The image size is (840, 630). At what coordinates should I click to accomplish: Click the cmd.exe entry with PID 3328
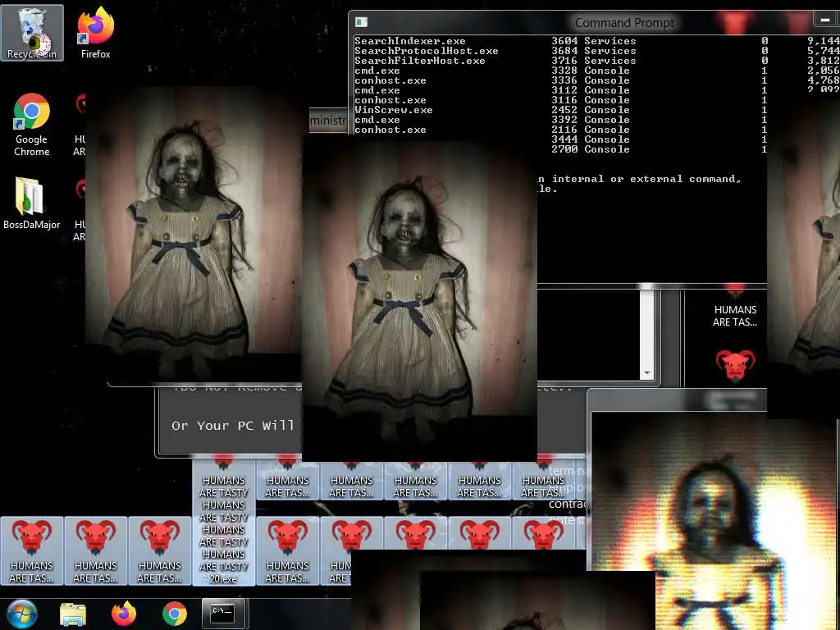[x=377, y=71]
